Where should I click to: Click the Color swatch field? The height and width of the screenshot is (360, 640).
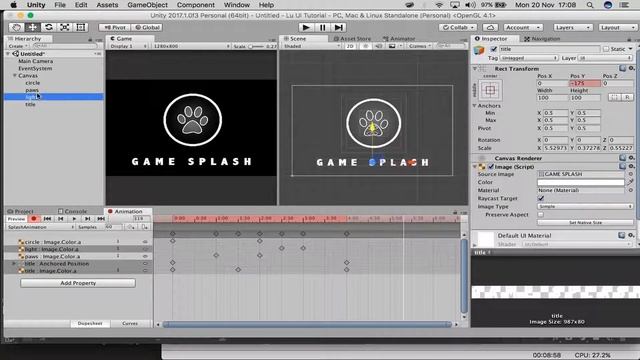(x=581, y=182)
